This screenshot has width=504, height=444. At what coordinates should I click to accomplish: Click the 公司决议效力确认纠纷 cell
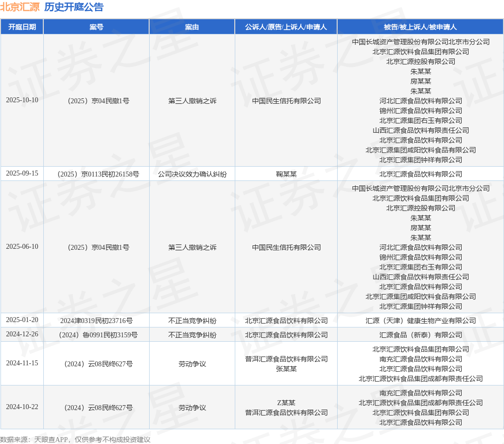pos(192,174)
